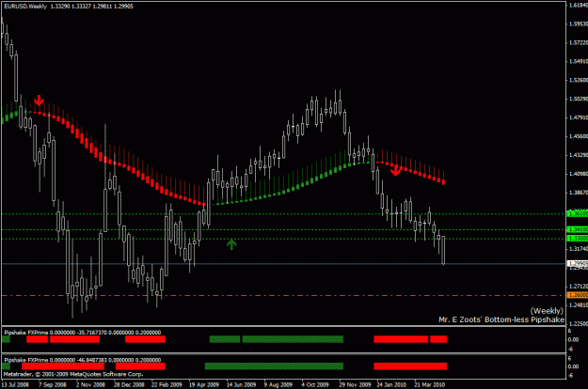The image size is (588, 389).
Task: Click Pipshake FXPrime label showing -46.8487383
Action: 83,360
